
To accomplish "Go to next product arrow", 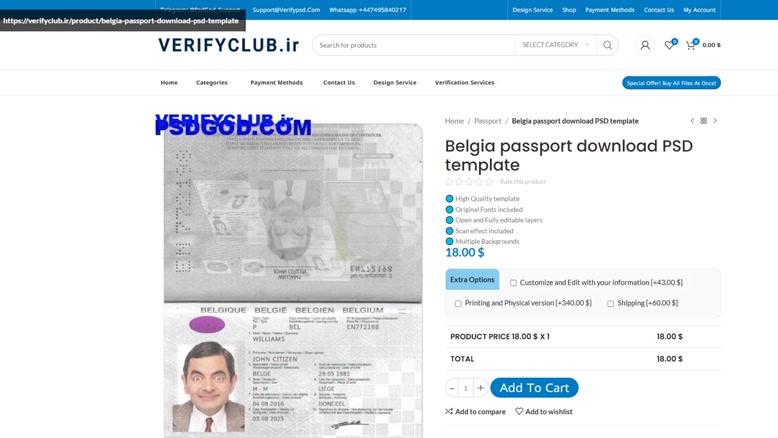I will (x=715, y=121).
